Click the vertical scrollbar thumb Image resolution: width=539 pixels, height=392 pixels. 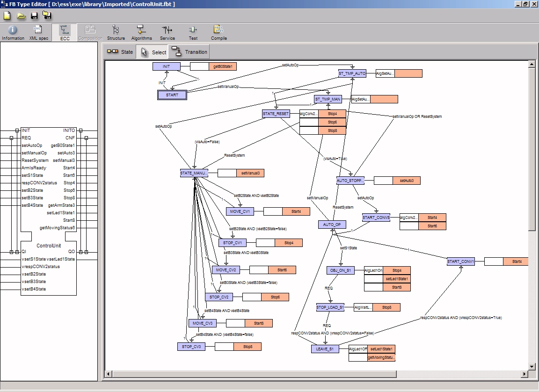[x=532, y=149]
